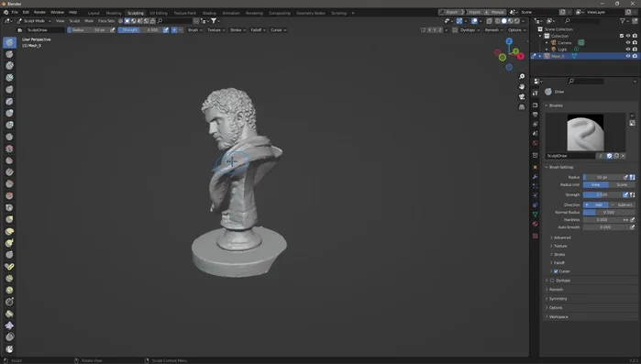Open the header Remesh dropdown
Screen dimensions: 641x364
click(494, 30)
